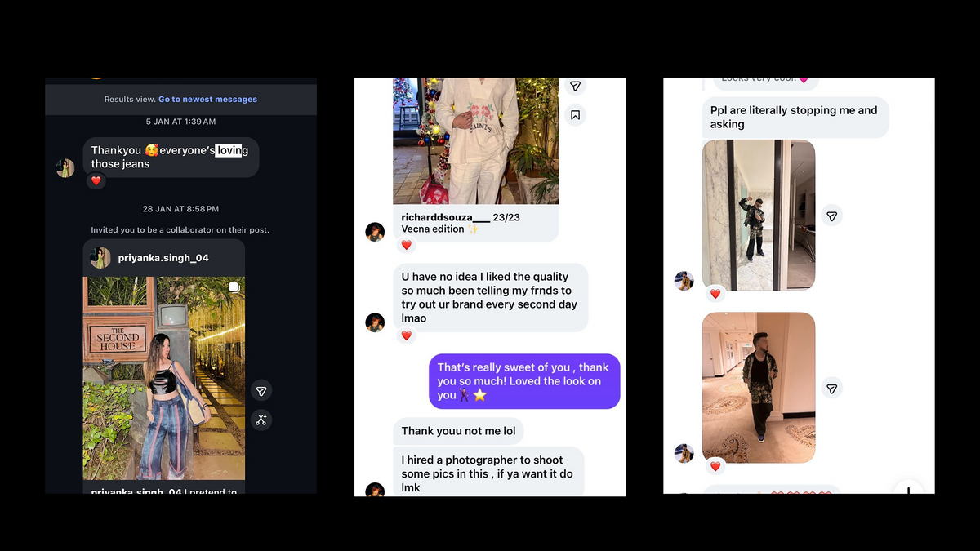Click share icon above the bookmark icon

[575, 87]
